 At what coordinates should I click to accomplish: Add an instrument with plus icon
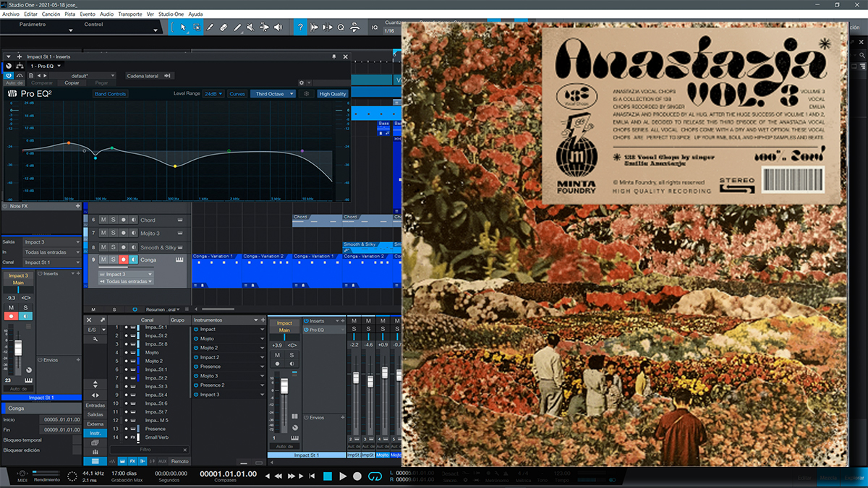tap(263, 320)
